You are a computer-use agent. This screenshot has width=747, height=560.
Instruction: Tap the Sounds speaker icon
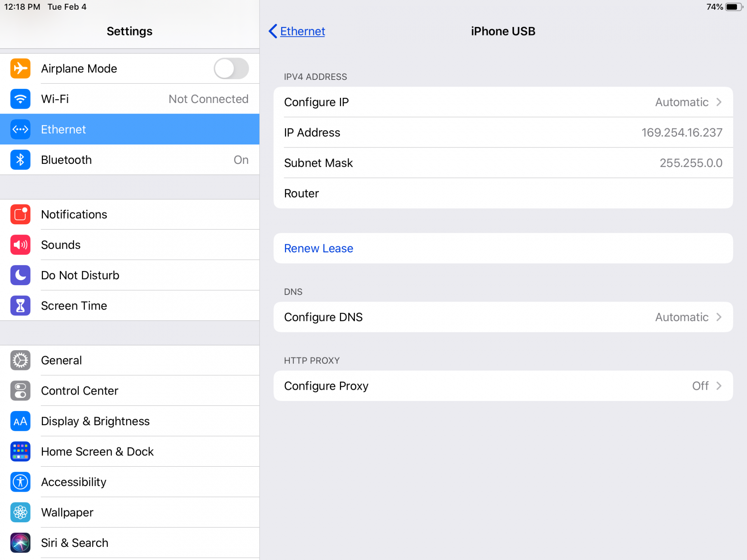pyautogui.click(x=20, y=245)
